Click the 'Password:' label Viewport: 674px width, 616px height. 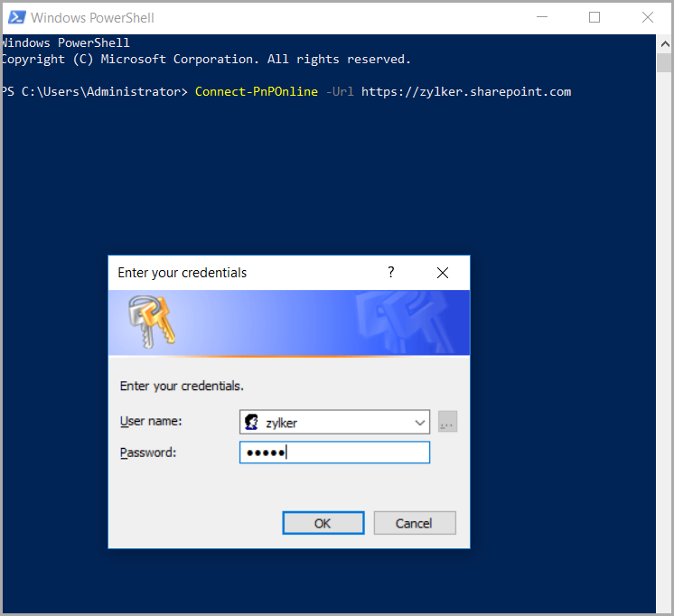coord(148,453)
